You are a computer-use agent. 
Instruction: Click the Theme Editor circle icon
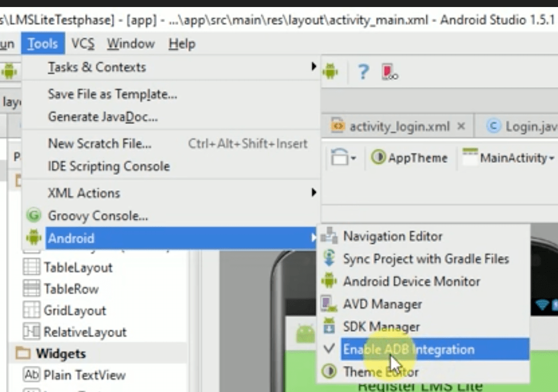[329, 371]
